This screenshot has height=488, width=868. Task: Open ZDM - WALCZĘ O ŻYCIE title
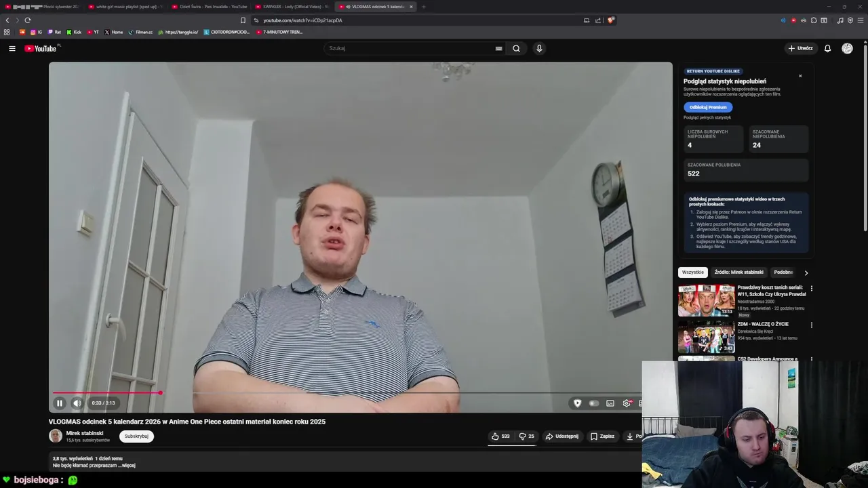tap(763, 324)
